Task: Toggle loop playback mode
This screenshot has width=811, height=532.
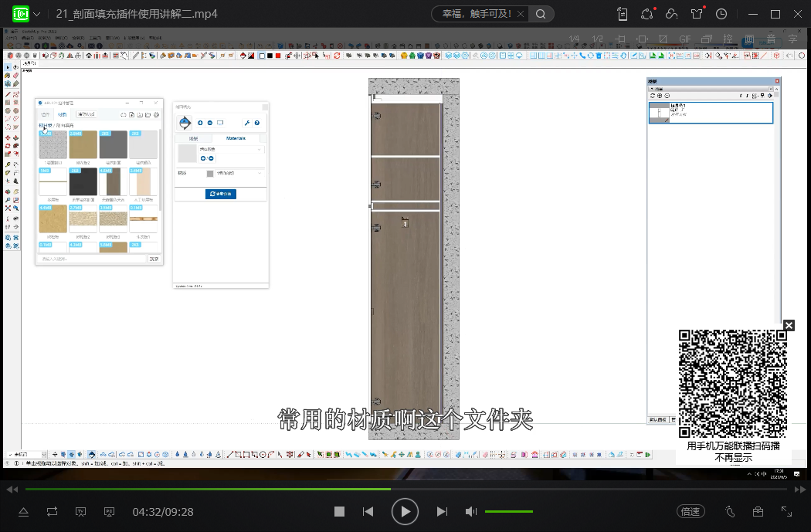Action: click(52, 512)
